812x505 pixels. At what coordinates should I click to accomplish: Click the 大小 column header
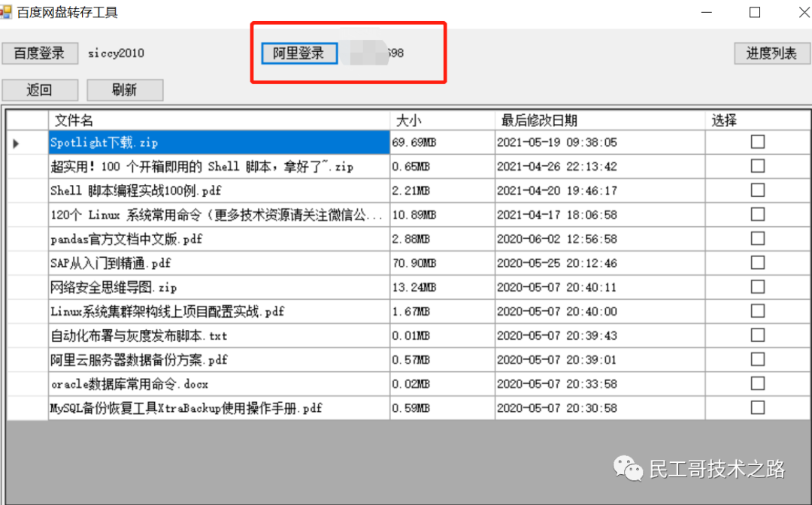tap(442, 120)
